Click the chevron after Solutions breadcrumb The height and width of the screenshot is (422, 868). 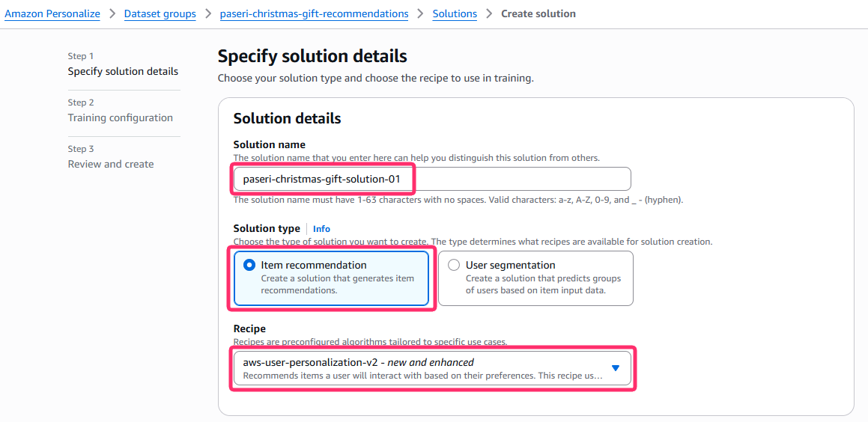(x=488, y=14)
